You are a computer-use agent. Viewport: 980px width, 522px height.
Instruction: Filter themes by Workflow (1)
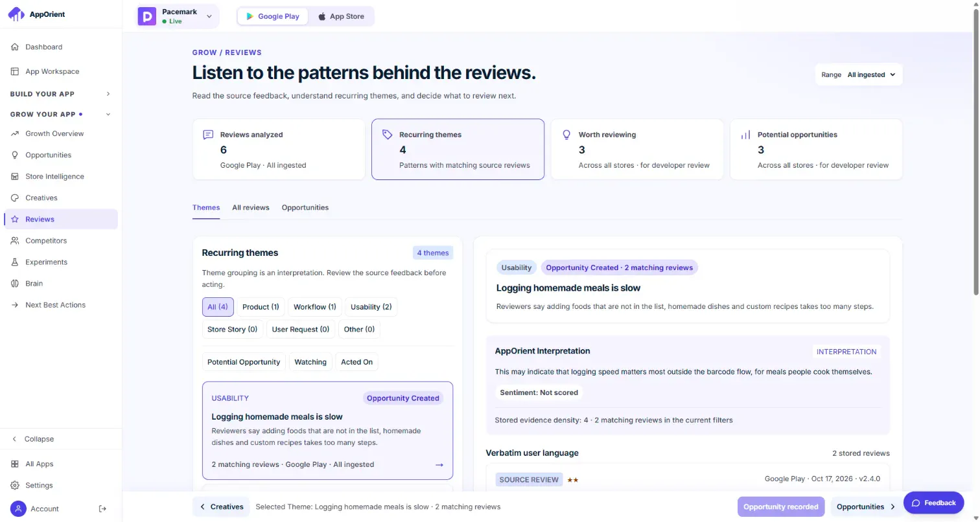(x=315, y=307)
